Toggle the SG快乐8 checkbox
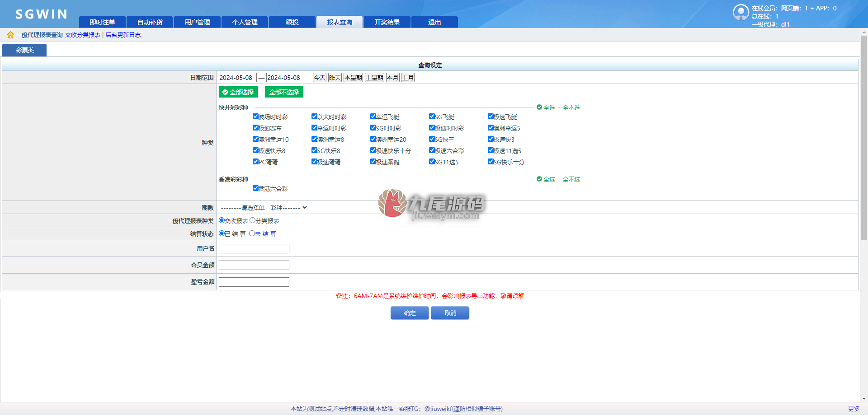 [314, 150]
